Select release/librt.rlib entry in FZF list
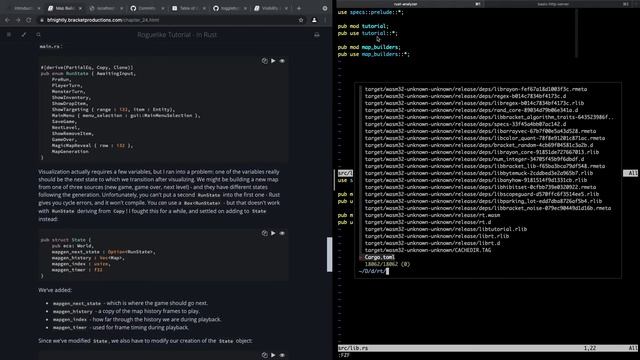 pyautogui.click(x=437, y=236)
